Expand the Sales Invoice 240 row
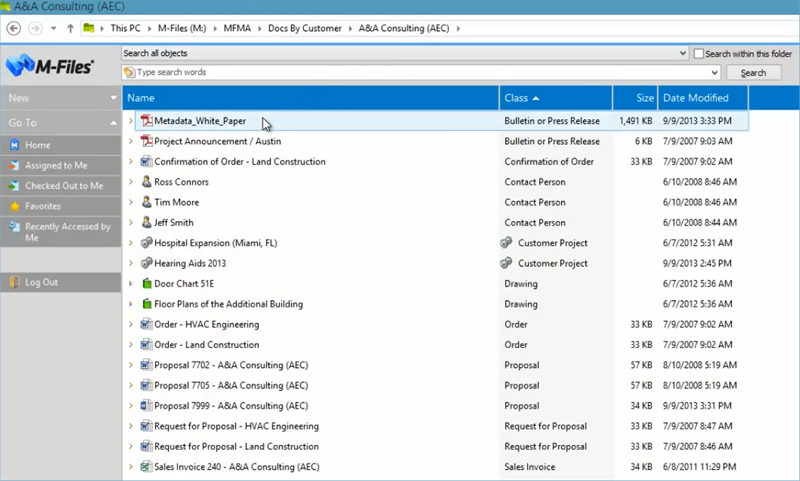Viewport: 800px width, 481px height. click(131, 467)
